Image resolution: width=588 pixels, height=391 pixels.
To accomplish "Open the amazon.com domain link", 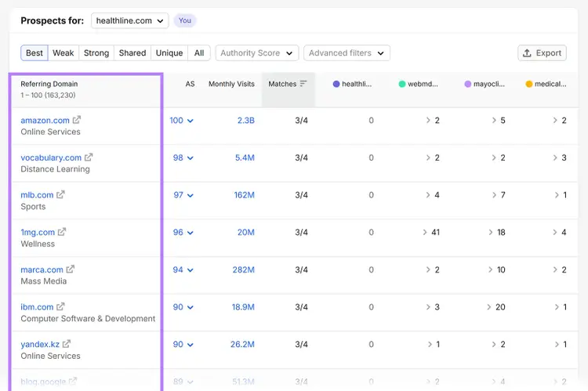I will (45, 121).
